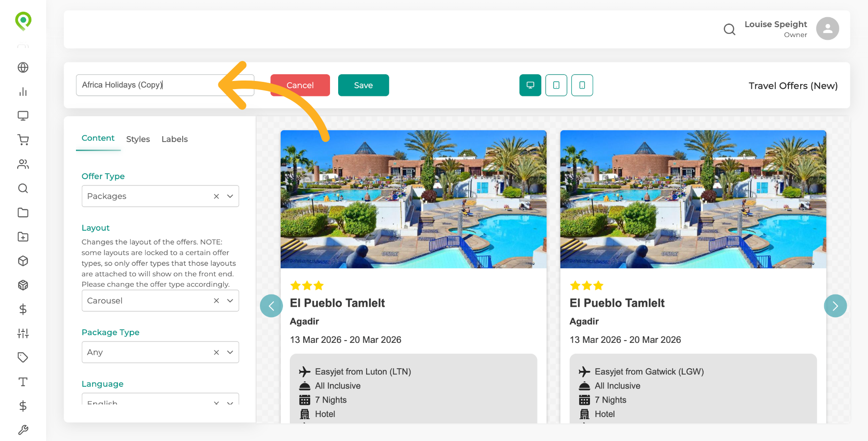The height and width of the screenshot is (441, 868).
Task: Advance carousel with next arrow
Action: click(x=835, y=306)
